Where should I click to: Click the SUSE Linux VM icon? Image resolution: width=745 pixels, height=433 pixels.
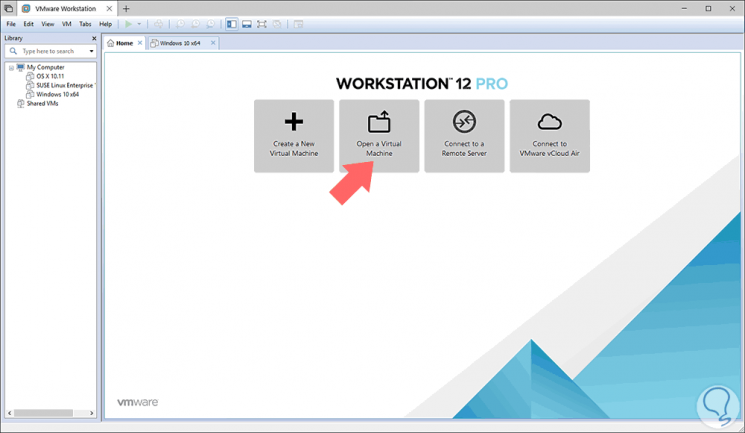pos(30,85)
